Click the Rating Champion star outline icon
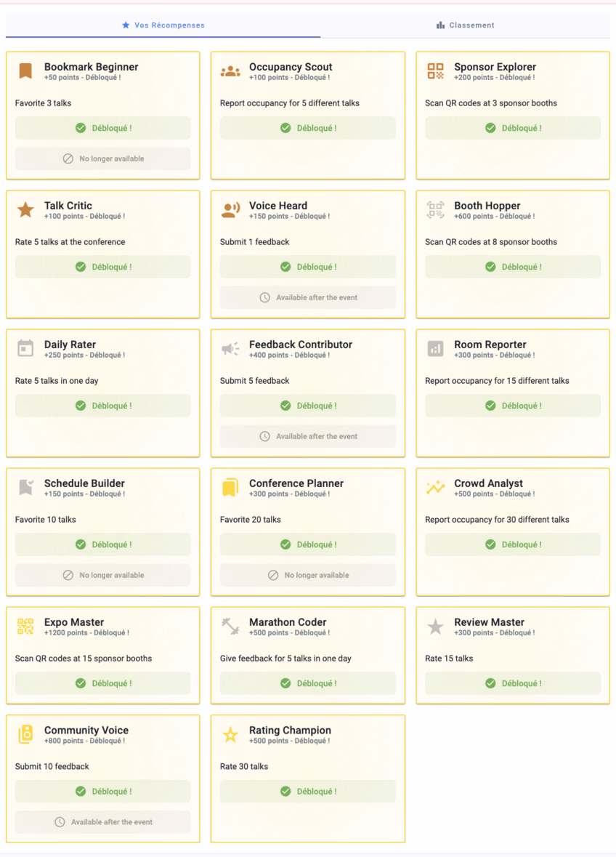616x857 pixels. tap(230, 735)
